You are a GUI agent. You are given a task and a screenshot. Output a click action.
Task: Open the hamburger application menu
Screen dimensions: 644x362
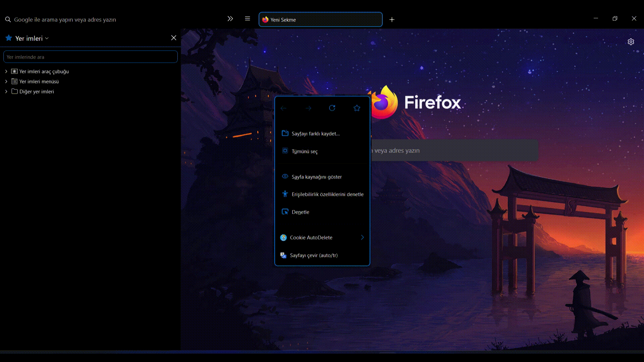(248, 19)
